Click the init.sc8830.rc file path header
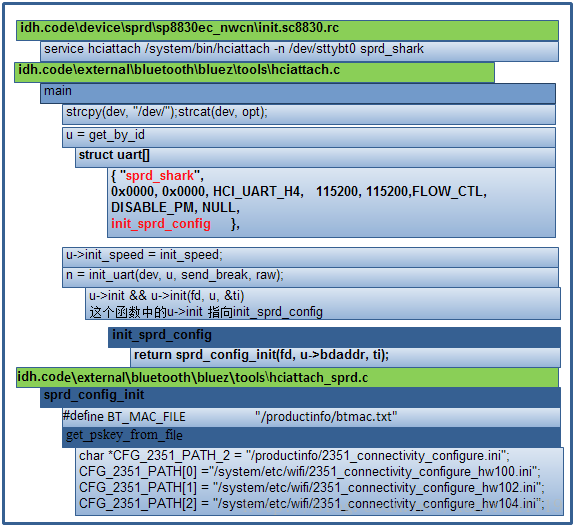574x526 pixels. tap(287, 30)
